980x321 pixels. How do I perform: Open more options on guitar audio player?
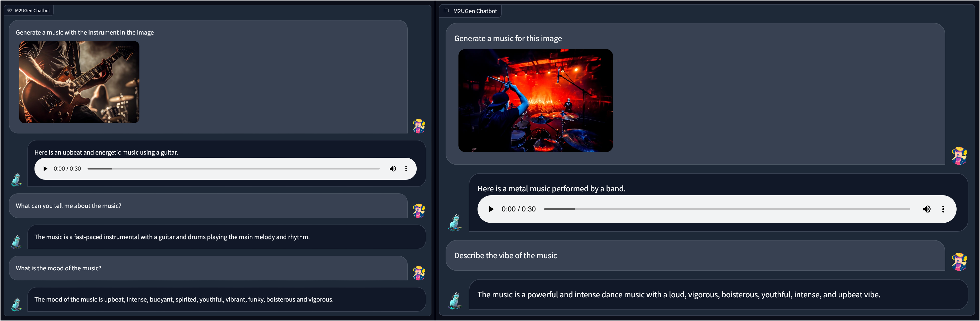406,169
